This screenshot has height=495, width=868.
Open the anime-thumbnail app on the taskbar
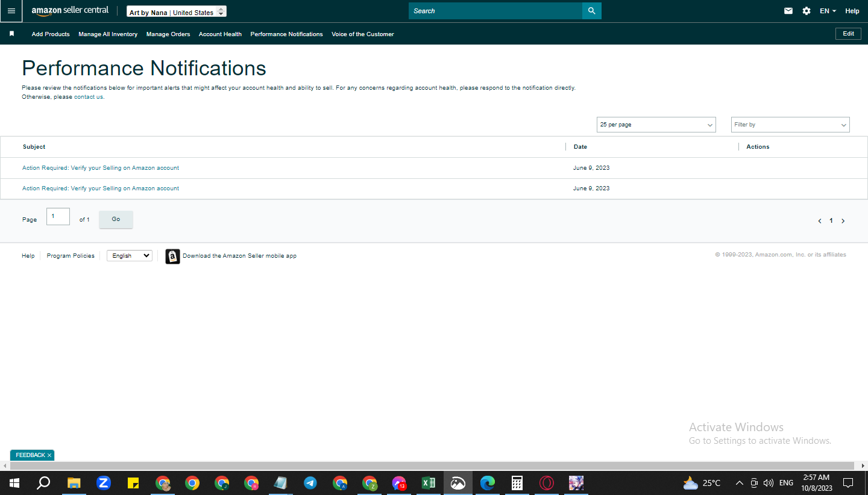[576, 483]
